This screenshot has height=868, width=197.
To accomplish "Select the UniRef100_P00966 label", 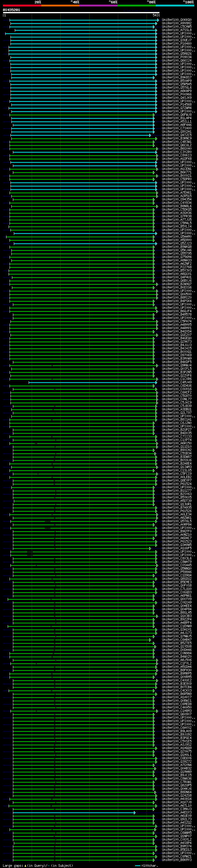I will click(176, 94).
